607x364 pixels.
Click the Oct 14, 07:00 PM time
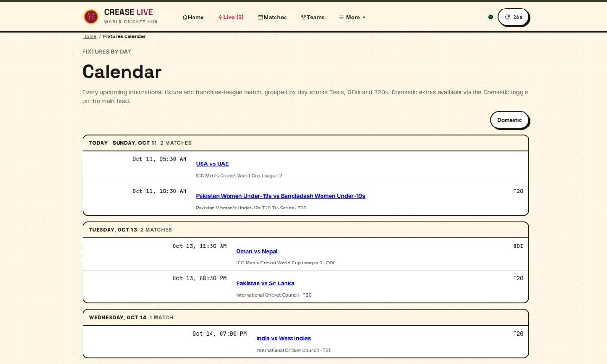(220, 334)
